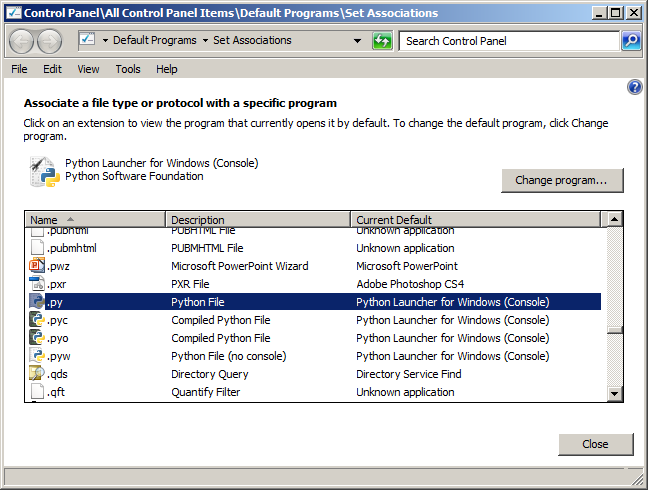Screen dimensions: 648x490
Task: Click the Close button at the bottom
Action: click(x=595, y=444)
